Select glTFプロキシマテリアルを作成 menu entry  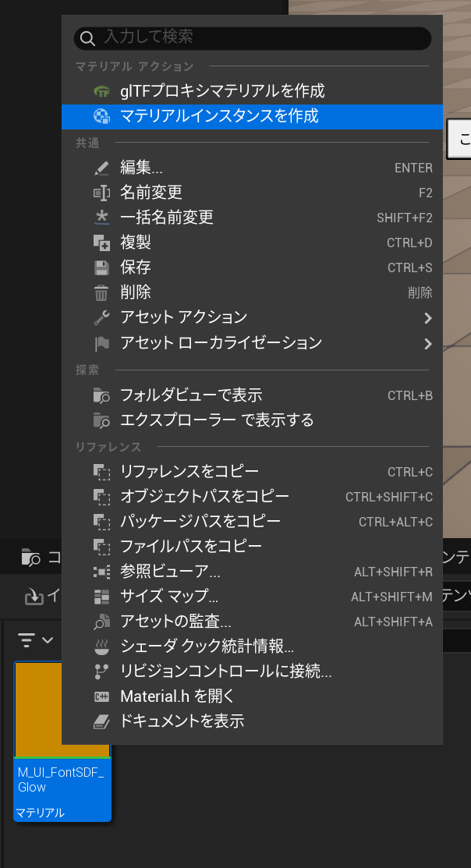(252, 90)
